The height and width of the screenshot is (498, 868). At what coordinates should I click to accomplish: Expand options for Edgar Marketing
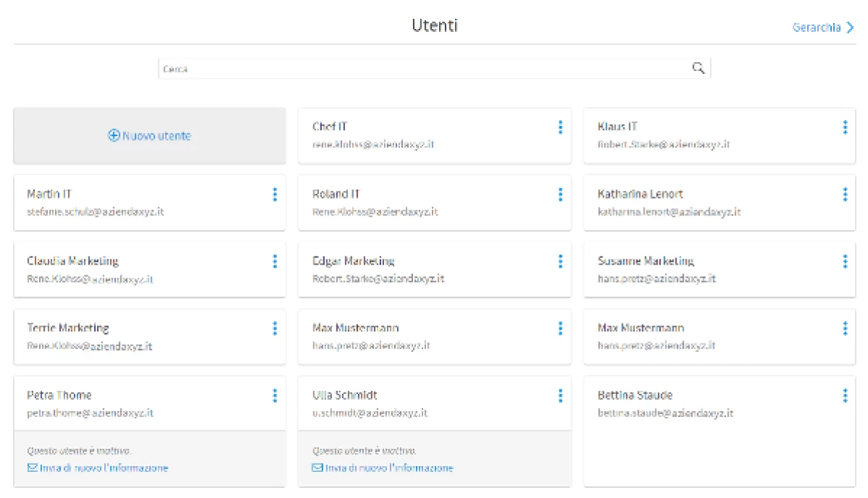[560, 261]
